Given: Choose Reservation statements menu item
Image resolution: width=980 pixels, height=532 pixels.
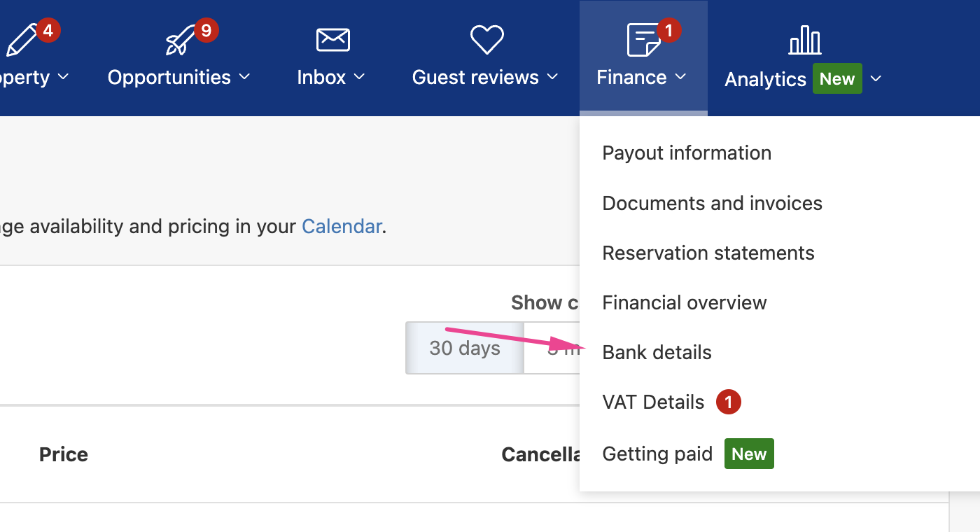Looking at the screenshot, I should (x=708, y=253).
